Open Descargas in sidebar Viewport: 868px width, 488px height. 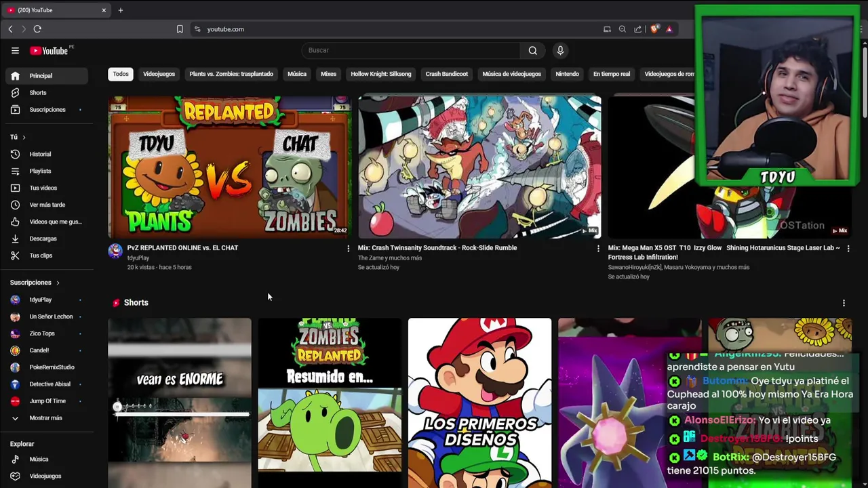pos(46,239)
